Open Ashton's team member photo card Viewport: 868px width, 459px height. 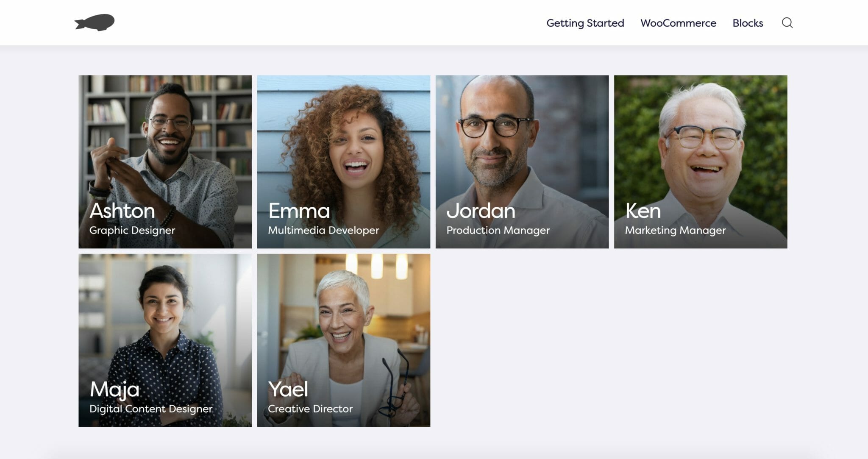click(165, 162)
